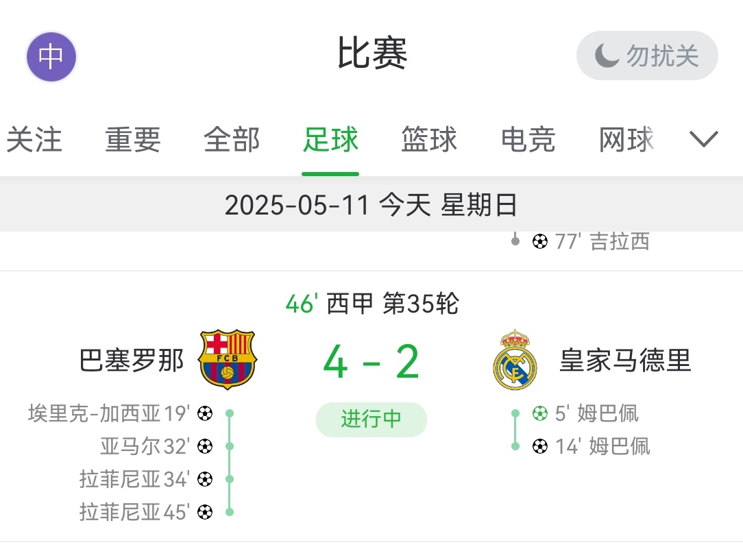Tap the 皇家马德里 team name
Viewport: 743px width, 560px height.
pyautogui.click(x=625, y=361)
